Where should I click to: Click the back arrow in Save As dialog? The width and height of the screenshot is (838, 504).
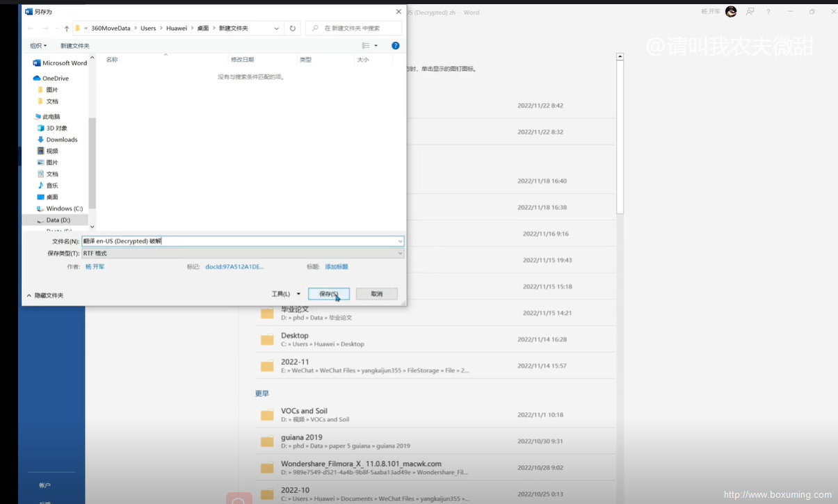click(31, 29)
